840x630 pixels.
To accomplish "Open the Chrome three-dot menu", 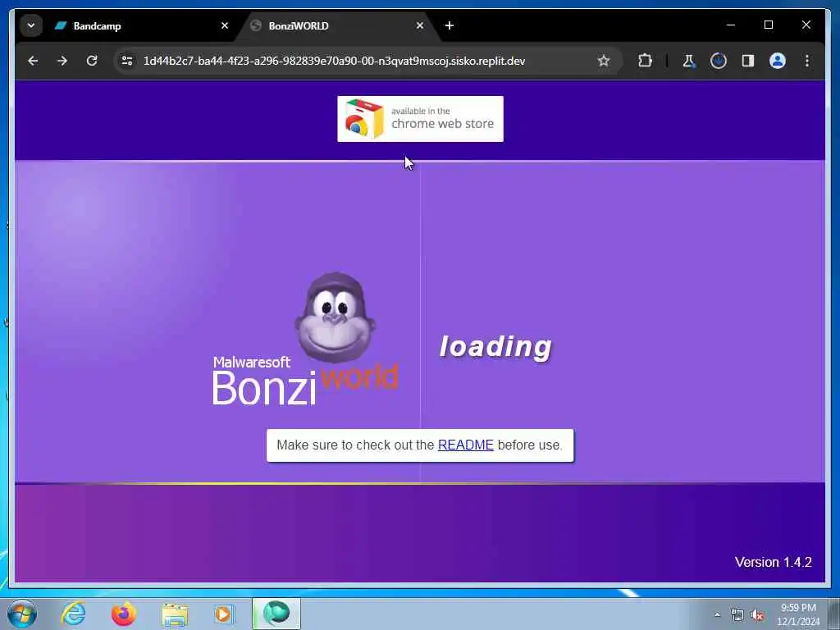I will [x=807, y=61].
